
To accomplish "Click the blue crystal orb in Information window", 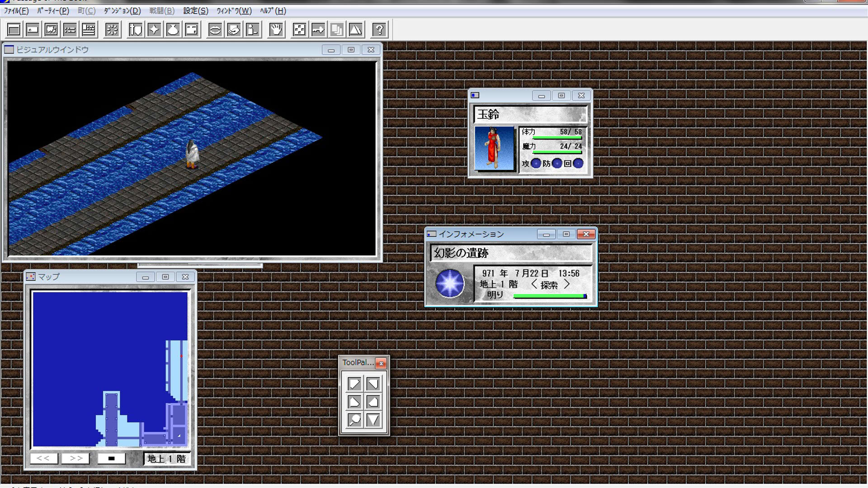I will point(450,283).
